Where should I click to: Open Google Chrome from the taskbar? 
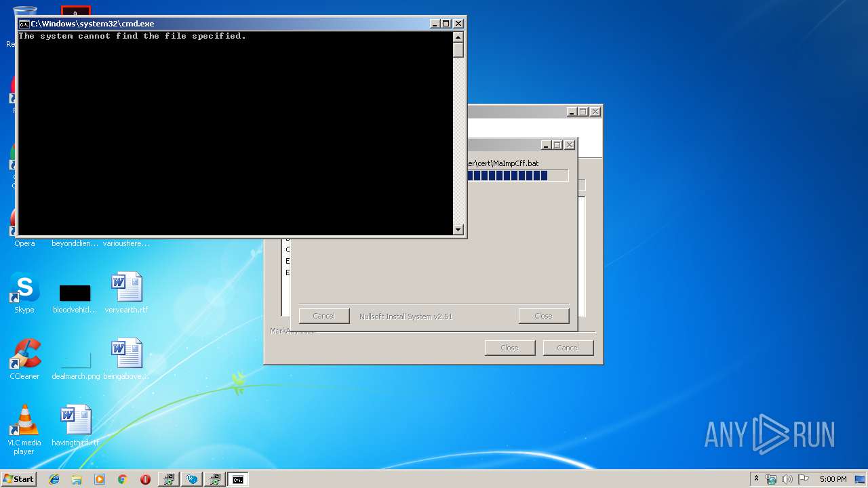coord(122,479)
